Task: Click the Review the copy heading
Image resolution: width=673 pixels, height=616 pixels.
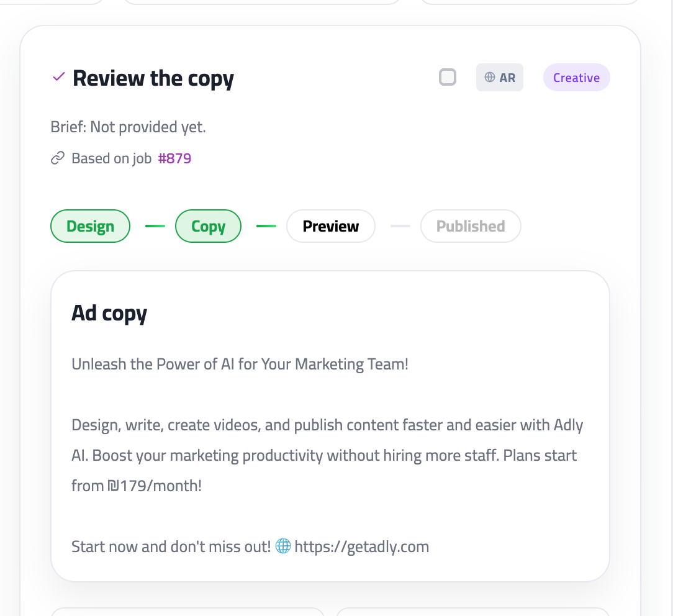Action: click(x=153, y=78)
